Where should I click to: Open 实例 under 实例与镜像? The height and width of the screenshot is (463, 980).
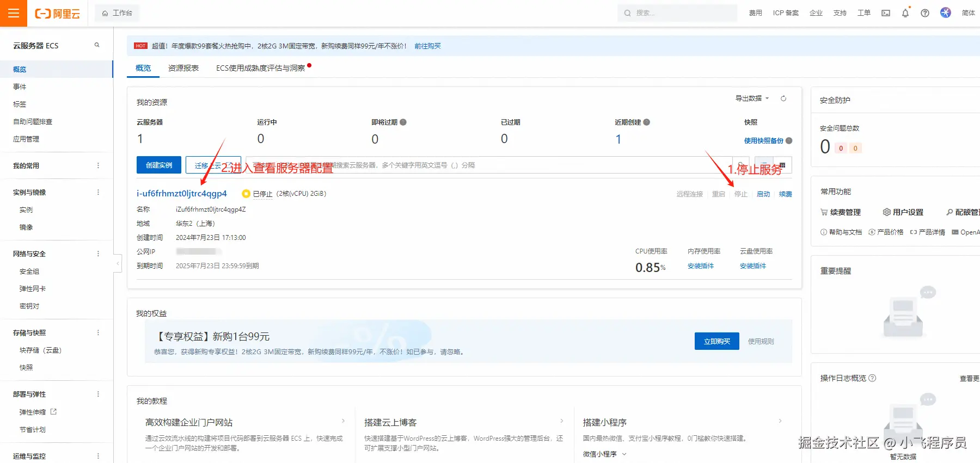(x=26, y=209)
